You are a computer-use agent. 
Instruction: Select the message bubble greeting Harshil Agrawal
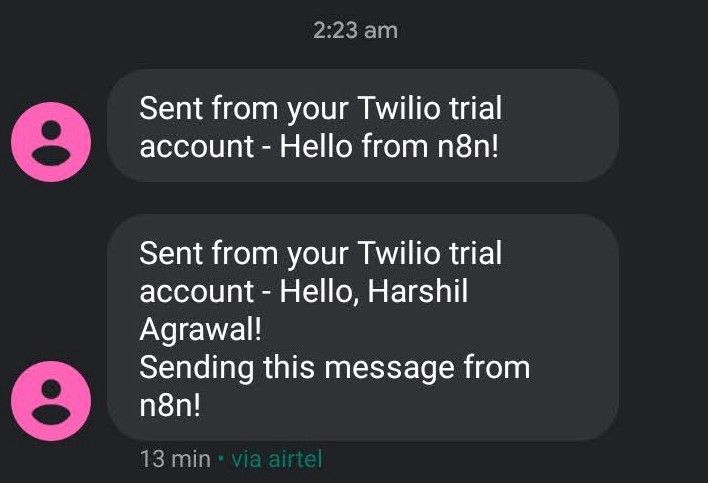[363, 328]
